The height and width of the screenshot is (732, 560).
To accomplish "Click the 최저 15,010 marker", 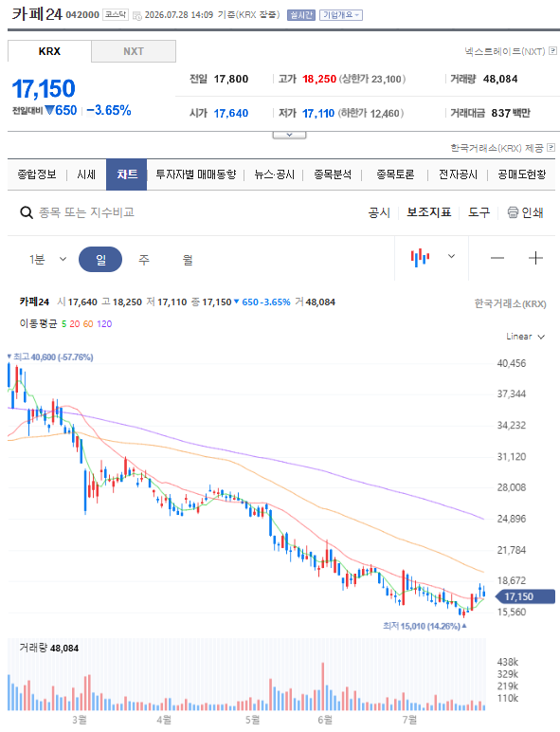I will click(x=425, y=626).
